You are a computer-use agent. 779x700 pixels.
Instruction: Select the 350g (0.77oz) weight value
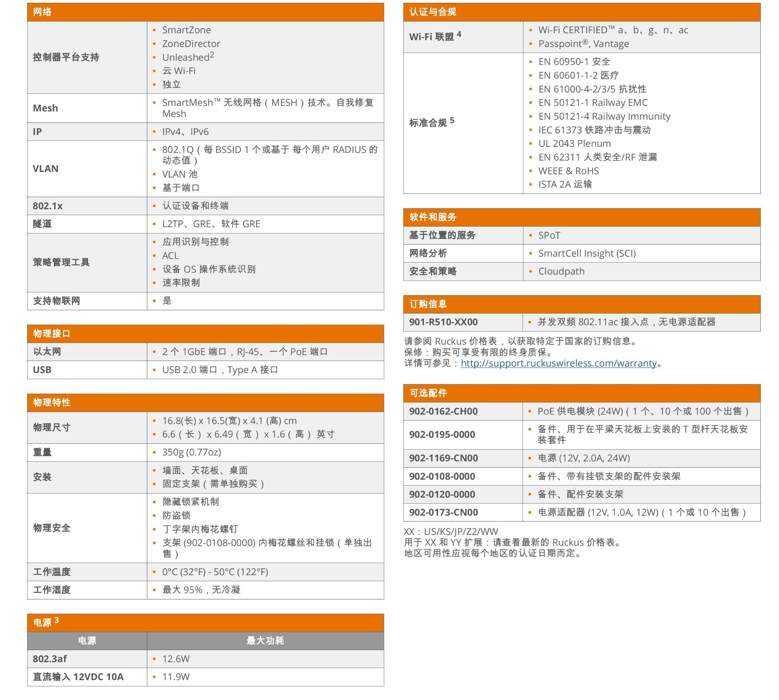click(192, 452)
